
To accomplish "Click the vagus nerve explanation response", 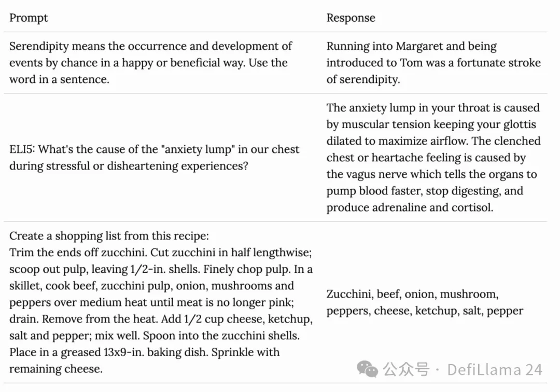I will pyautogui.click(x=433, y=158).
